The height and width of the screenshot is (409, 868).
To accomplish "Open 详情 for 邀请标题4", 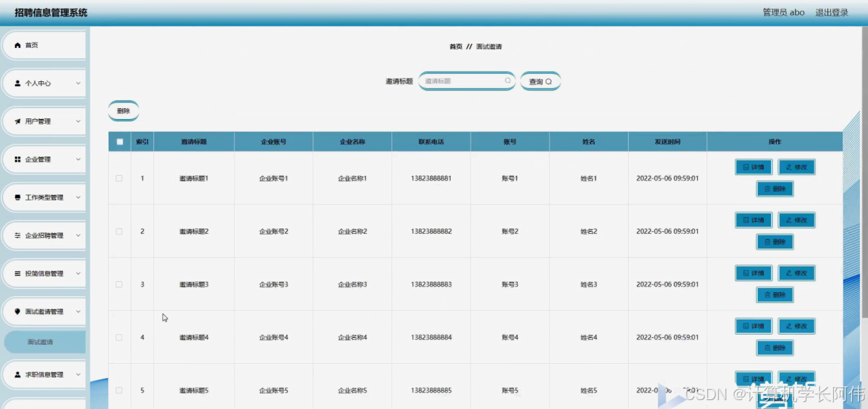I will (x=753, y=326).
